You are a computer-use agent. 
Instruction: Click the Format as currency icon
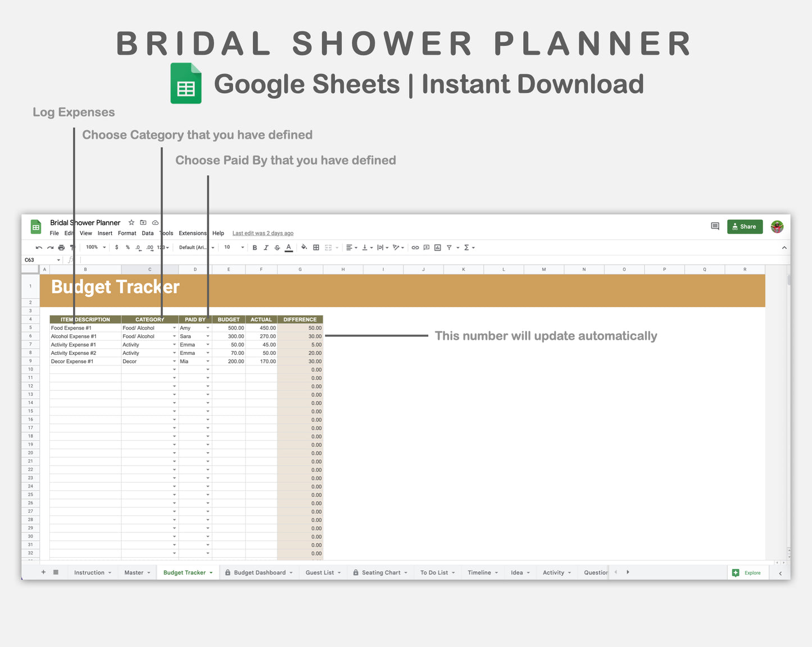point(116,247)
